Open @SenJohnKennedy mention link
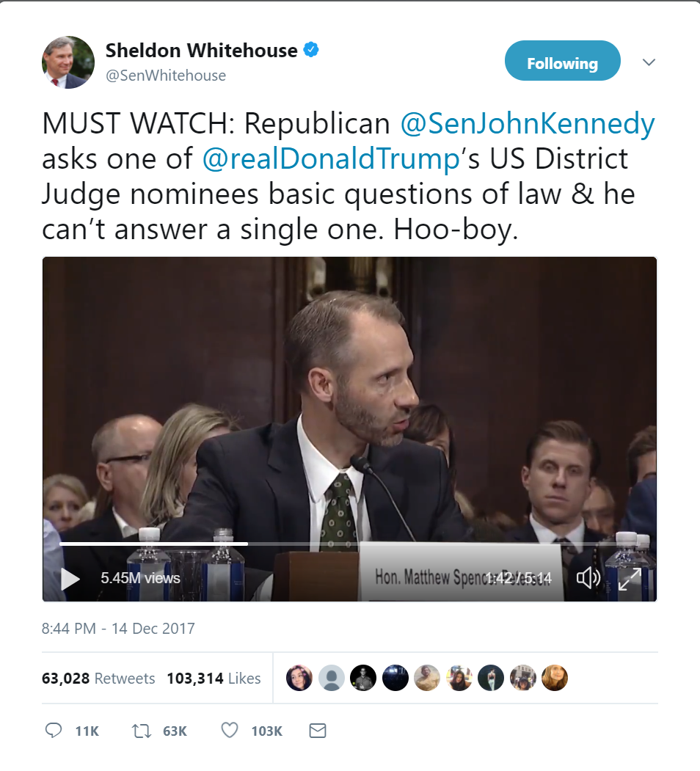Screen dimensions: 700x771 click(528, 123)
